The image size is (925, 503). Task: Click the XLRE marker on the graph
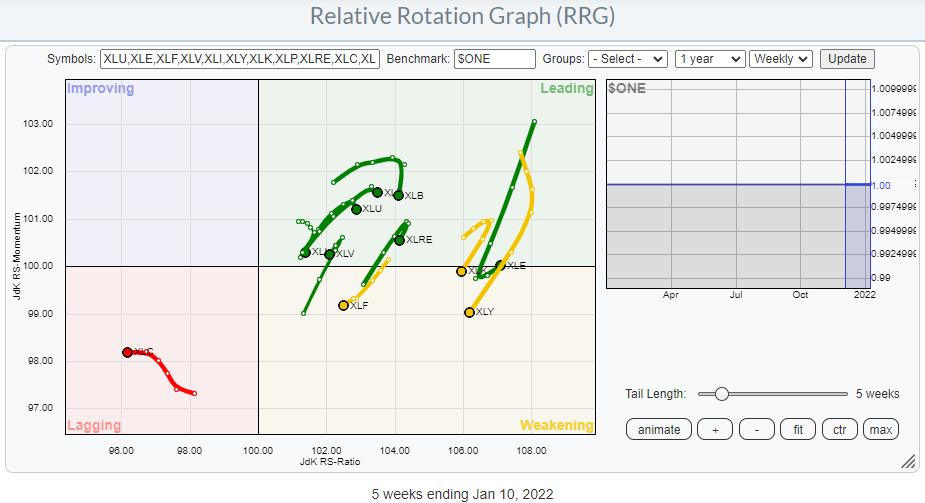point(399,240)
